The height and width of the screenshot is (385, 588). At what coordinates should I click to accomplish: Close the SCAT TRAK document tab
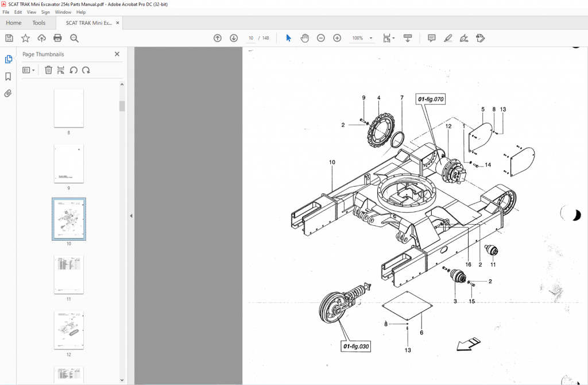tap(117, 23)
